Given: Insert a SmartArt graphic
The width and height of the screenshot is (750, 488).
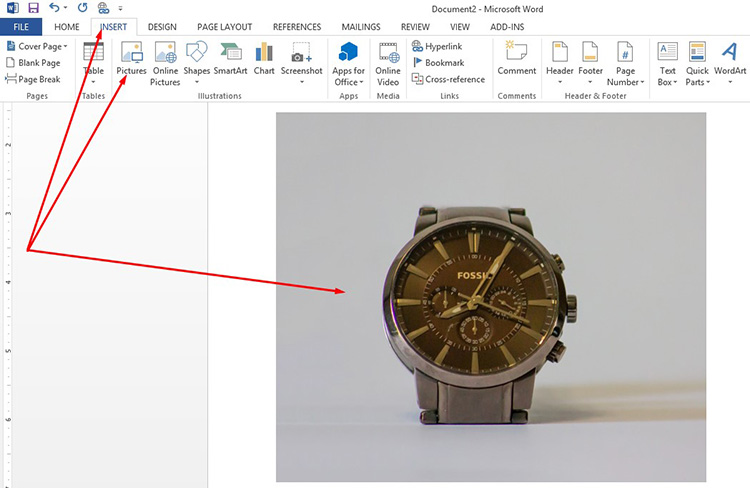Looking at the screenshot, I should click(x=230, y=58).
